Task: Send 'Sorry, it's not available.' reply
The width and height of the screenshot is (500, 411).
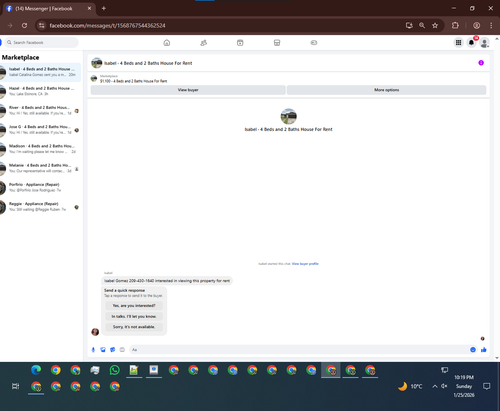Action: [x=134, y=327]
